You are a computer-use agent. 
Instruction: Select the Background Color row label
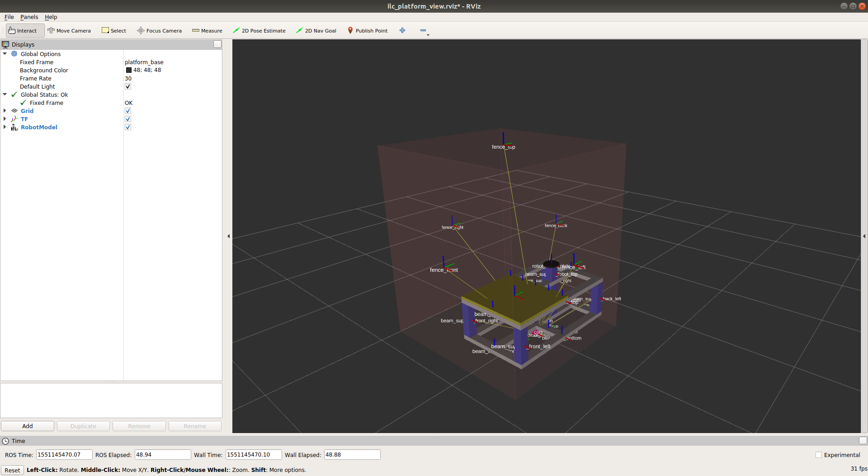pos(44,70)
